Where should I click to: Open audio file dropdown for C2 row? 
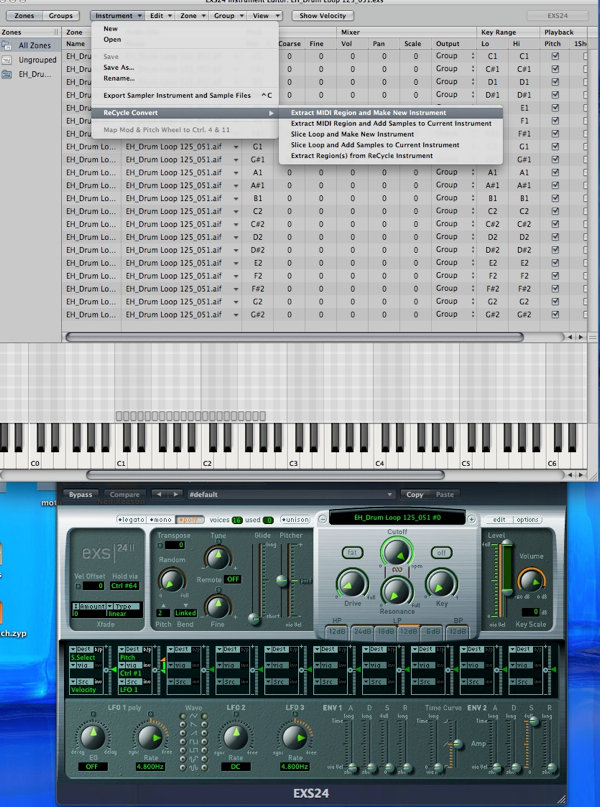point(236,212)
